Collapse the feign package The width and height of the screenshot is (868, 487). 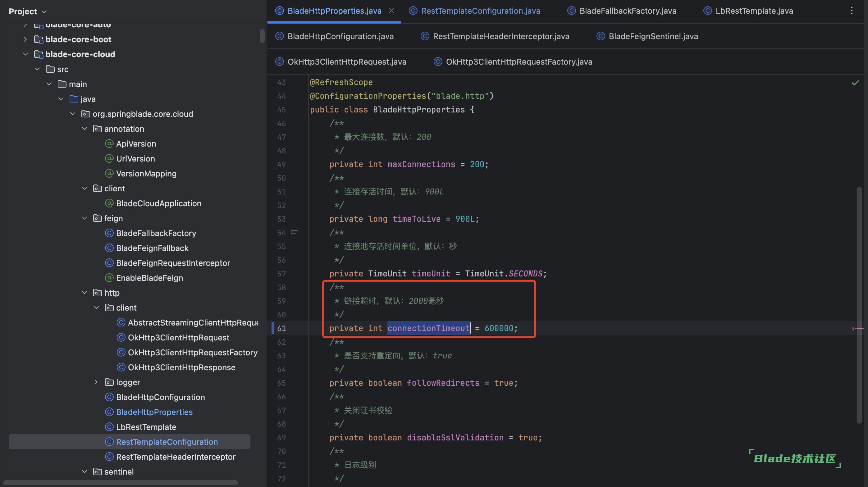[x=85, y=218]
